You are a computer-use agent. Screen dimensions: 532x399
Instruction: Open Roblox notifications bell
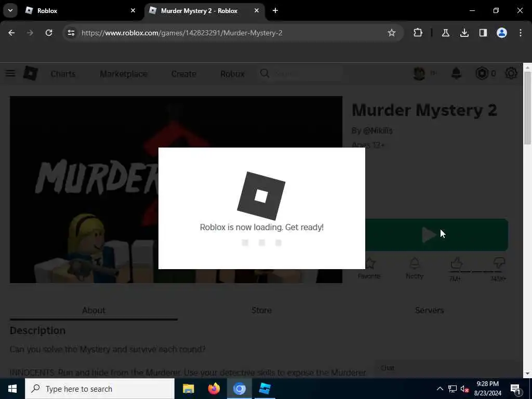[456, 73]
